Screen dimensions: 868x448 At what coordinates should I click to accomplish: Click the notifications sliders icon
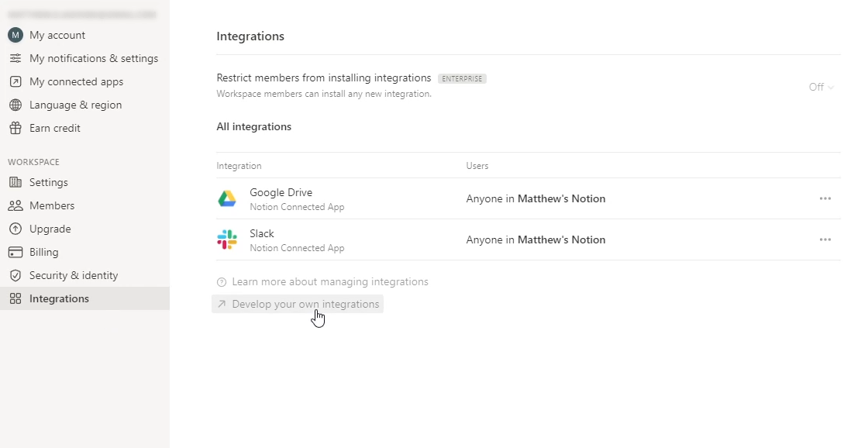[x=15, y=58]
